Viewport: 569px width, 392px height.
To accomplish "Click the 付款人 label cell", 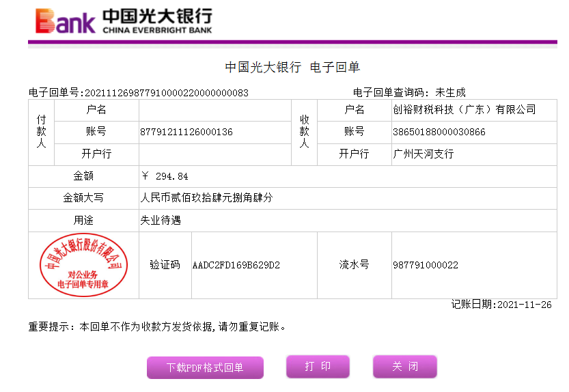I will [42, 132].
